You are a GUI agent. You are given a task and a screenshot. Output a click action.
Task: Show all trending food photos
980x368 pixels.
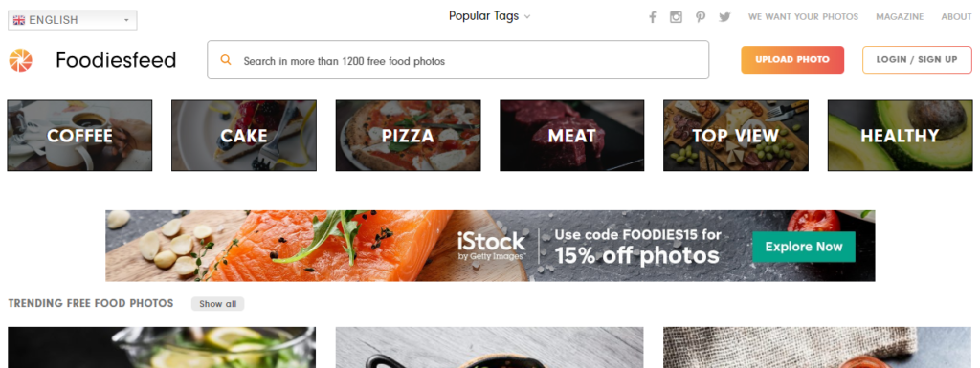pos(217,304)
